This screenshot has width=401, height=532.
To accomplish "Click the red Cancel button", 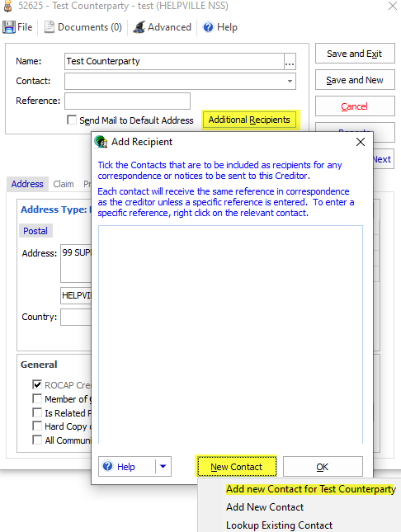I will coord(355,106).
